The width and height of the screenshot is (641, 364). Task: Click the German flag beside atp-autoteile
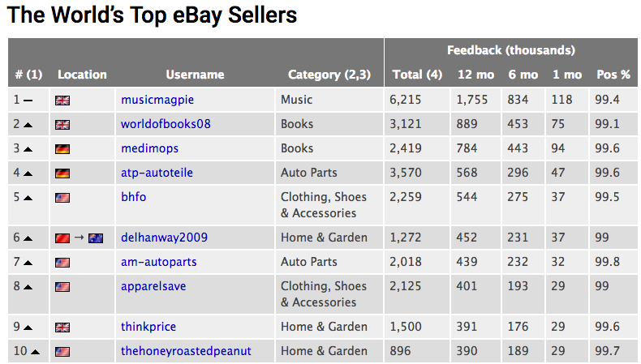pos(62,173)
